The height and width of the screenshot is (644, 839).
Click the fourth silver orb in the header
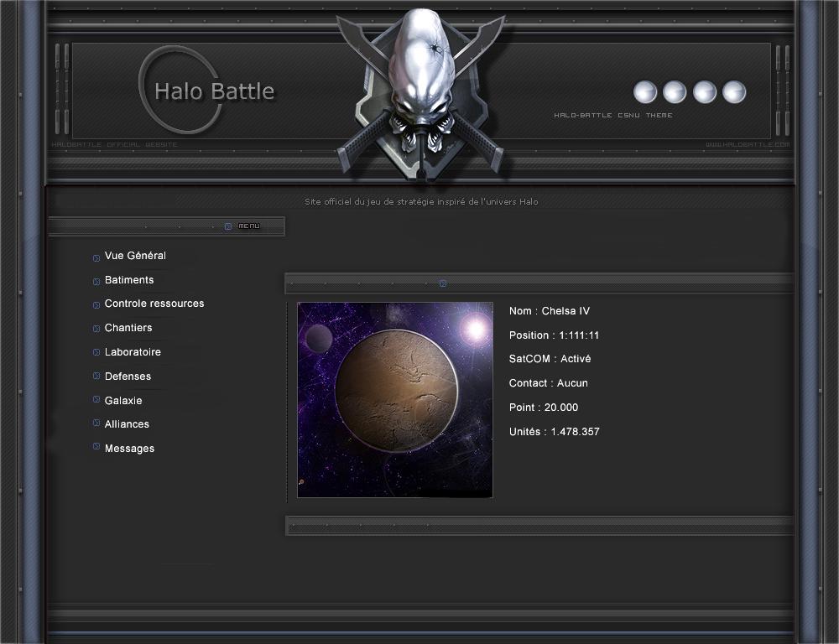coord(734,92)
